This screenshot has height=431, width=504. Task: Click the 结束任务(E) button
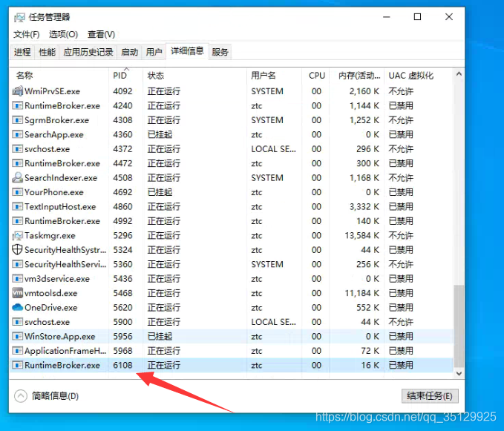point(430,396)
